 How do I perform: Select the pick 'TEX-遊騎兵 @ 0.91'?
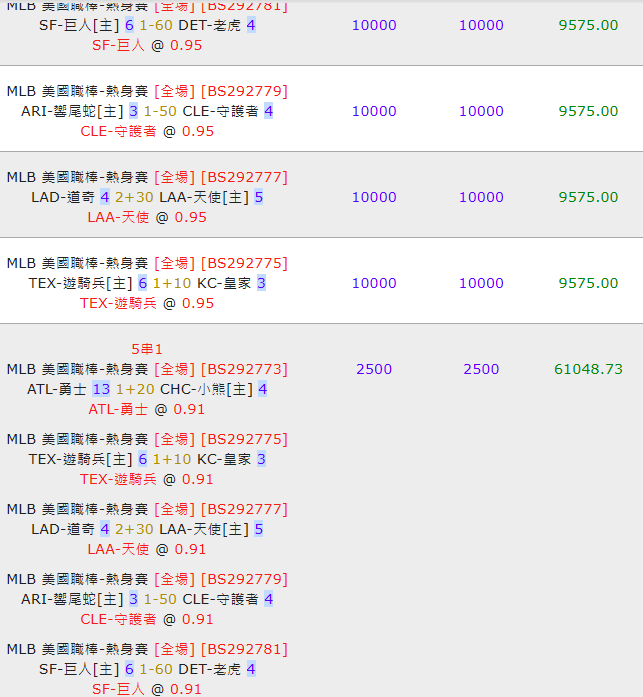pyautogui.click(x=147, y=480)
